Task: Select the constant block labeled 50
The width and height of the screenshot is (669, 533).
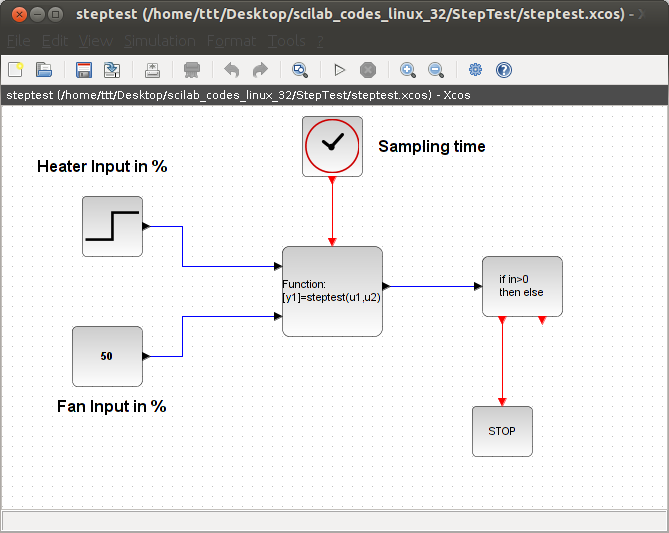Action: (x=107, y=356)
